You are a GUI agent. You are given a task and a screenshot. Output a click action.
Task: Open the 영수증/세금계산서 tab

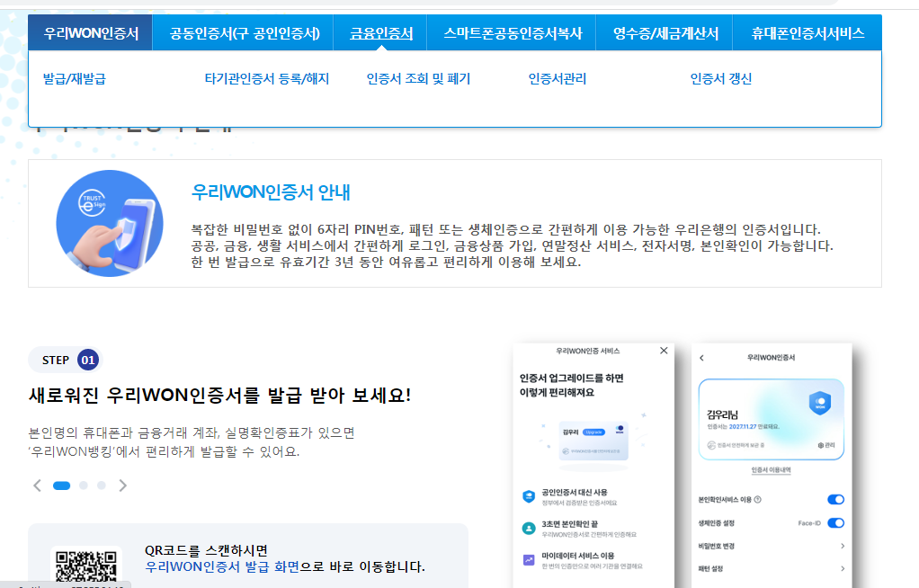point(665,33)
